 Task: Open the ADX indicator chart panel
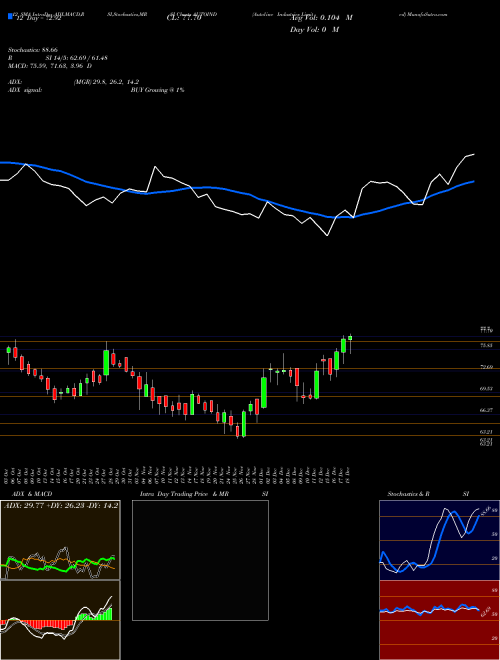click(60, 540)
